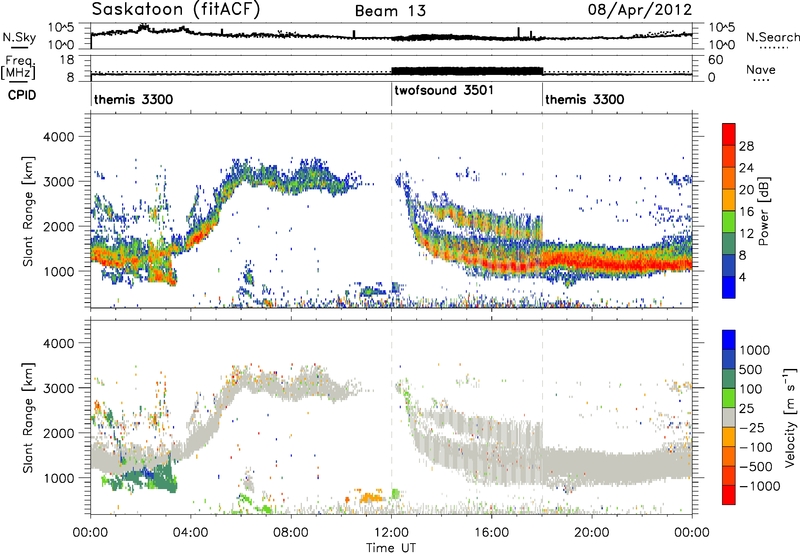This screenshot has height=554, width=800.
Task: Click the 'Beam 13' heading
Action: 390,11
